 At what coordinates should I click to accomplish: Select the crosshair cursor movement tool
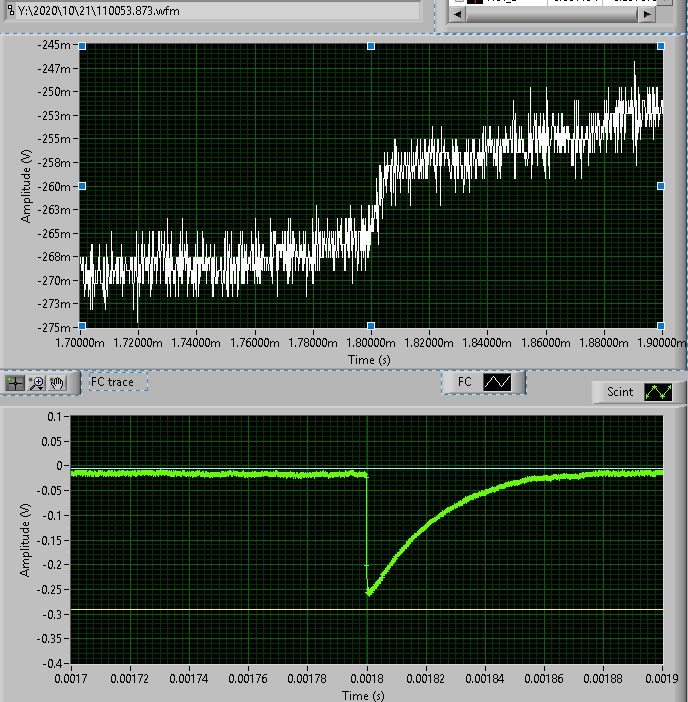point(15,383)
